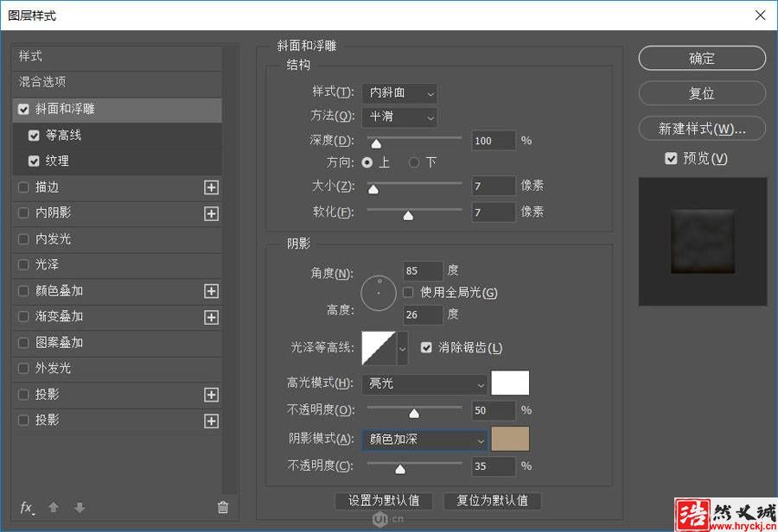This screenshot has width=778, height=532.
Task: Click the 复位 button
Action: pos(702,93)
